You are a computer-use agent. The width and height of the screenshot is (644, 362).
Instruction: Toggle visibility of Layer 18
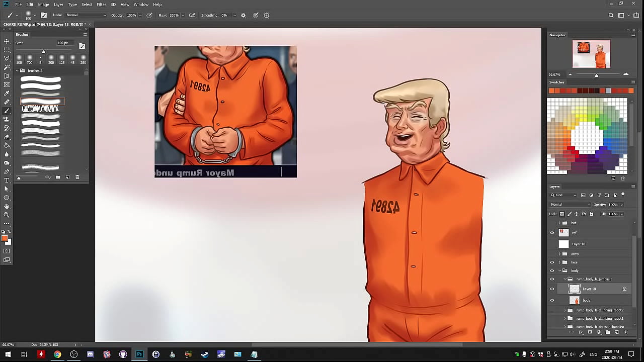pos(552,289)
